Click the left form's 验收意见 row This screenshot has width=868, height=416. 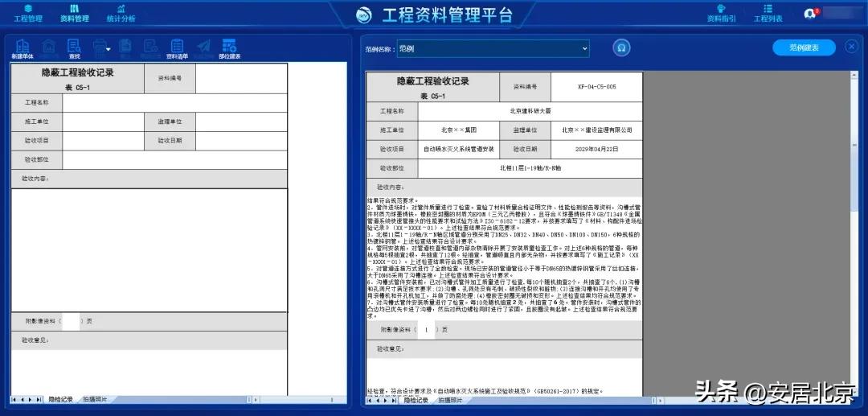(x=149, y=340)
